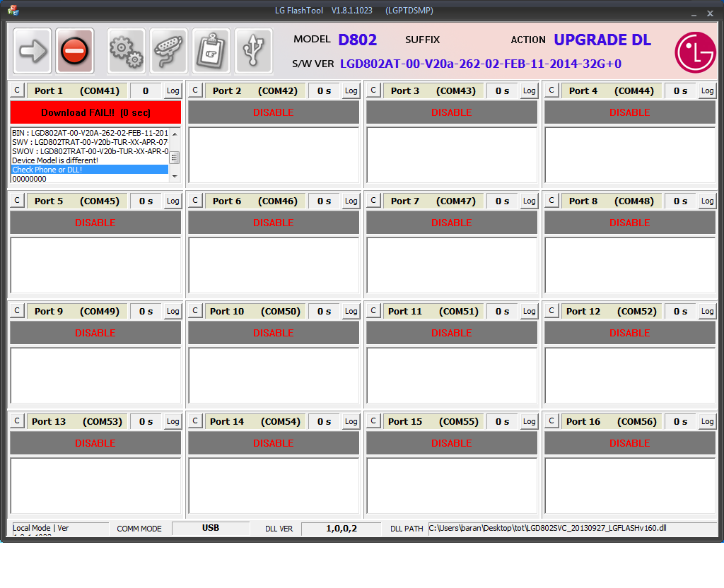Click the C button for Port 2
Screen dimensions: 724x588
195,90
